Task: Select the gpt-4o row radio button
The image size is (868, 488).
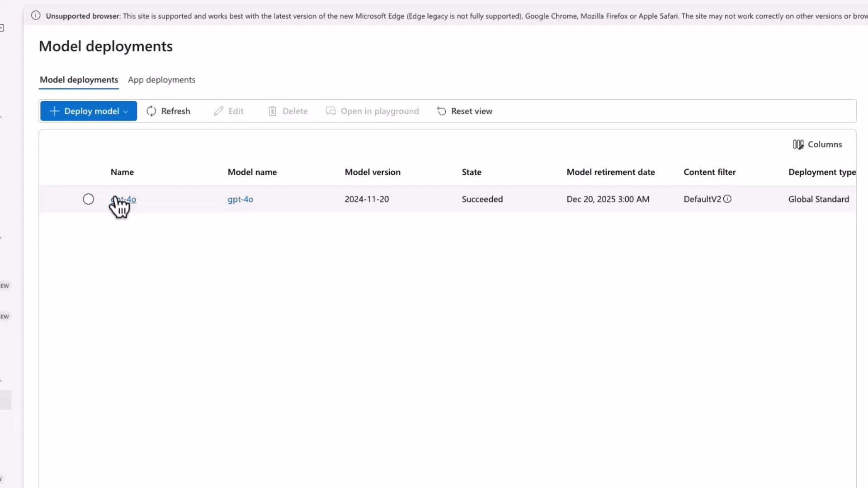Action: (x=88, y=199)
